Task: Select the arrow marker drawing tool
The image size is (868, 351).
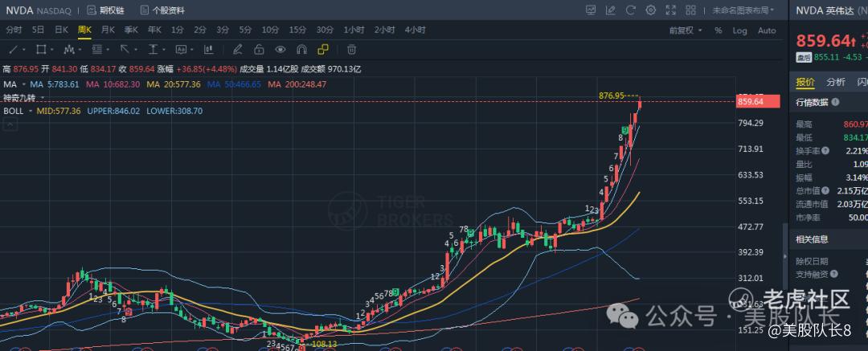Action: 125,50
